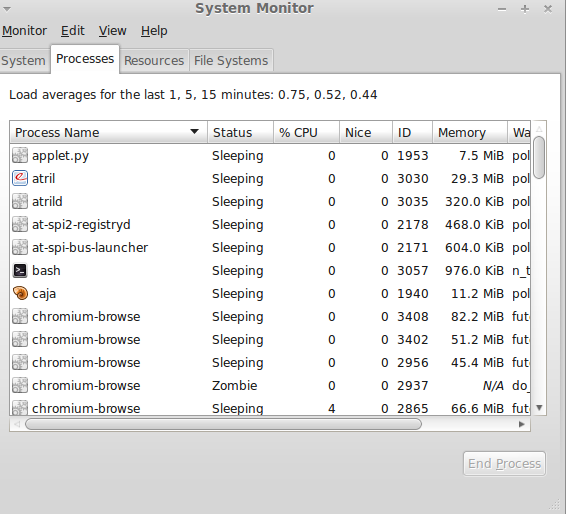The height and width of the screenshot is (514, 566).
Task: Toggle sort arrow on Process Name column
Action: pyautogui.click(x=194, y=132)
